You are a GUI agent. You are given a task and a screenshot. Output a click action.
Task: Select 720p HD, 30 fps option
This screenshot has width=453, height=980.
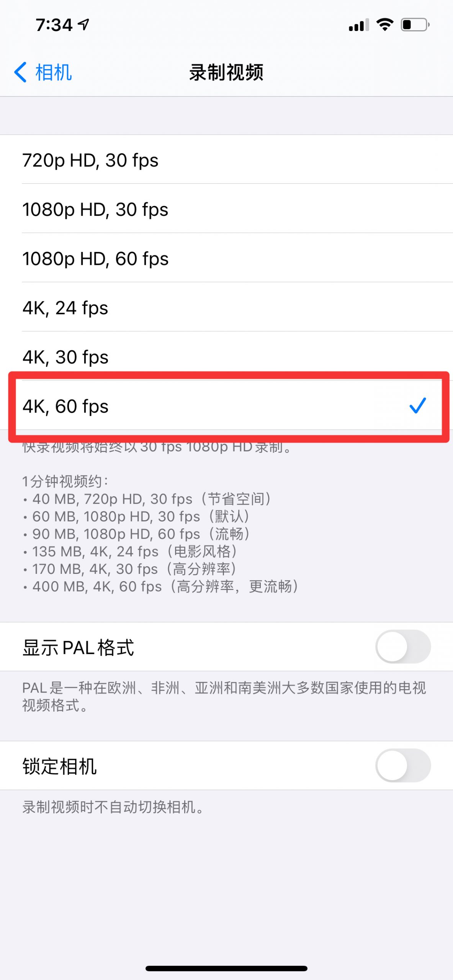pyautogui.click(x=226, y=160)
